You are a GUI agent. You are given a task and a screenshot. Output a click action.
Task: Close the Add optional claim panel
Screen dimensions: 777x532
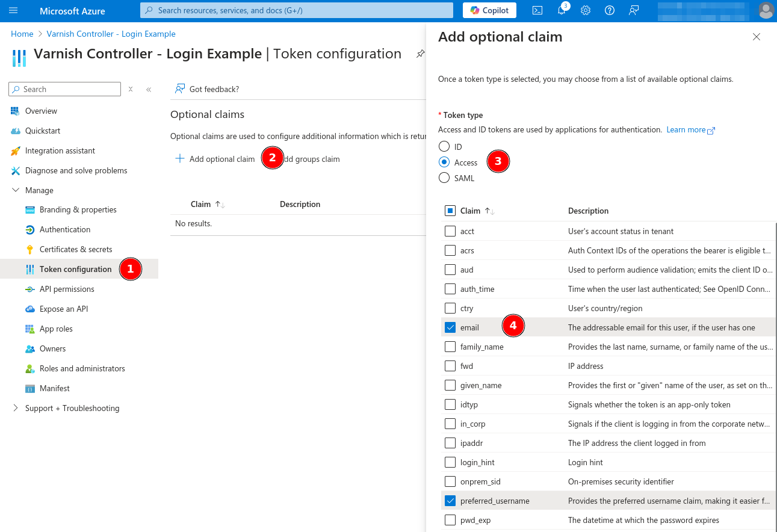(757, 37)
